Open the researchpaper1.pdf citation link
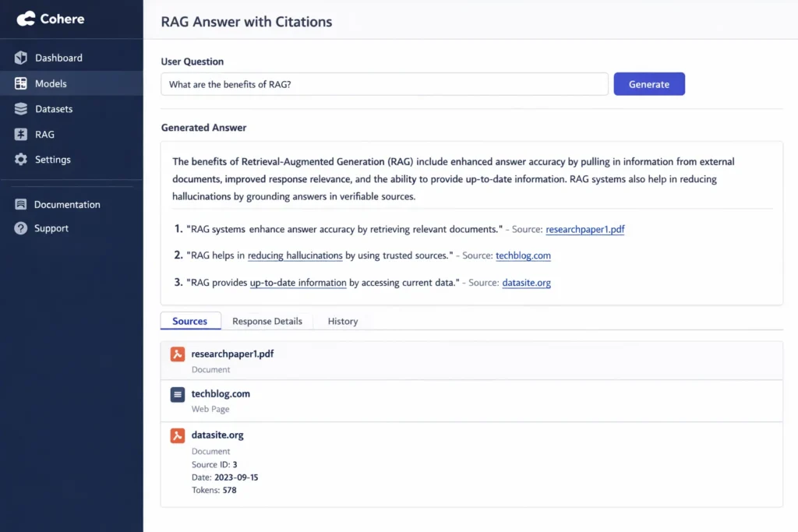The height and width of the screenshot is (532, 798). coord(585,229)
